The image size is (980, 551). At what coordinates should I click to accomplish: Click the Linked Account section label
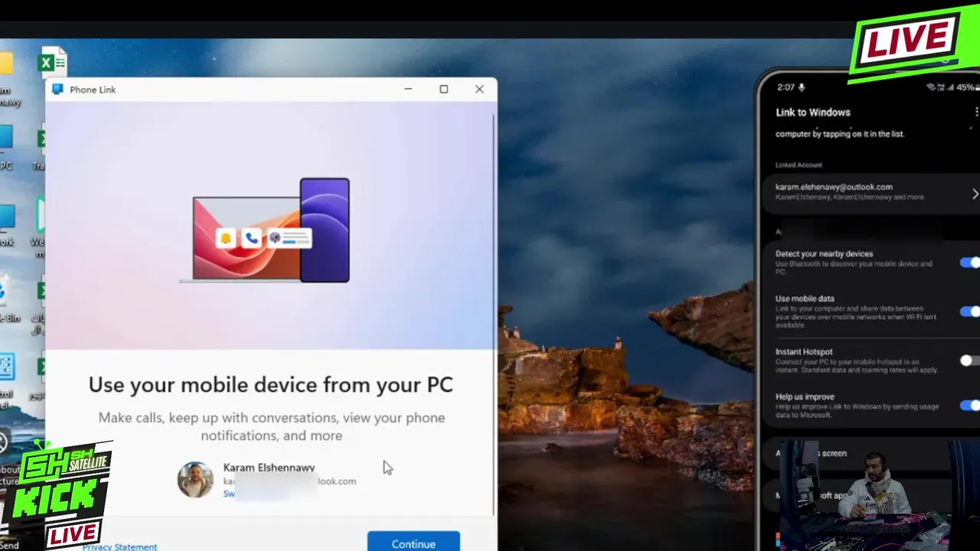[799, 165]
